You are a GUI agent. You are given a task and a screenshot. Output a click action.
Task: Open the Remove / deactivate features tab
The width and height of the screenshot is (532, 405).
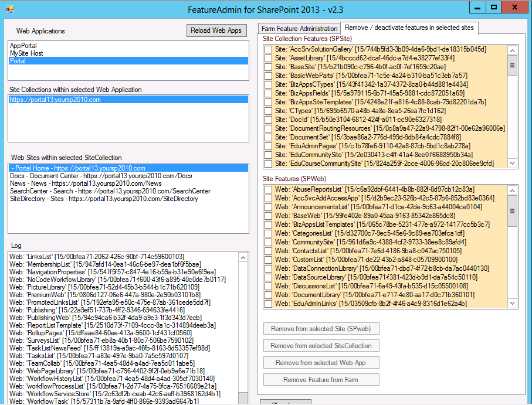(x=409, y=28)
